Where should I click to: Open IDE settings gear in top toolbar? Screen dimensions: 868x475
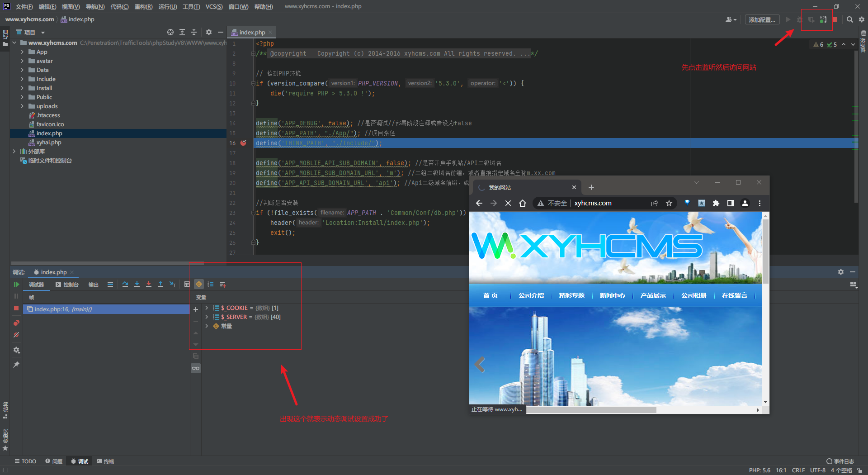862,19
